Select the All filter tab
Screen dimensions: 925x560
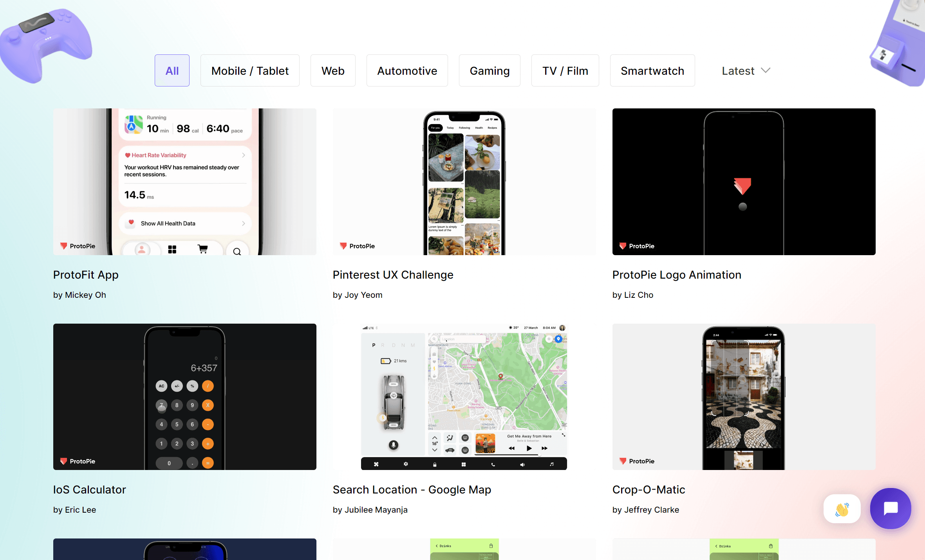172,71
